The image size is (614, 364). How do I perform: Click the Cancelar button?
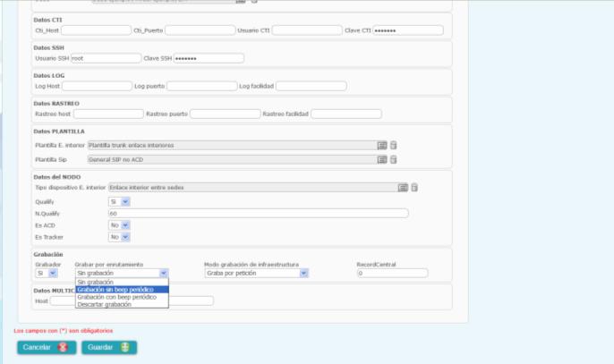point(47,348)
